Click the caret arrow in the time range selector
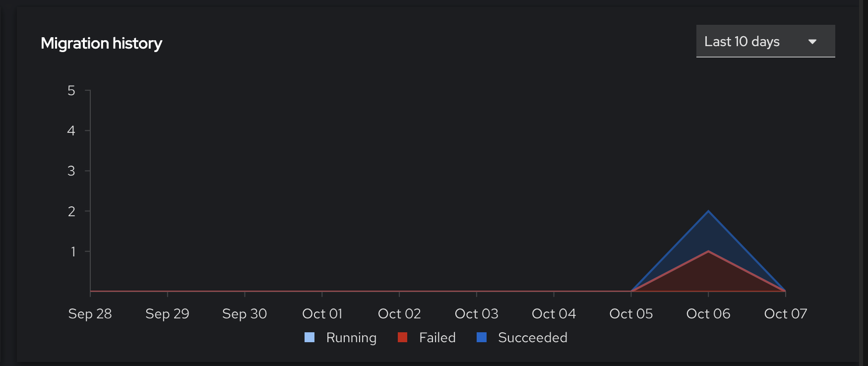The width and height of the screenshot is (868, 366). pyautogui.click(x=812, y=42)
